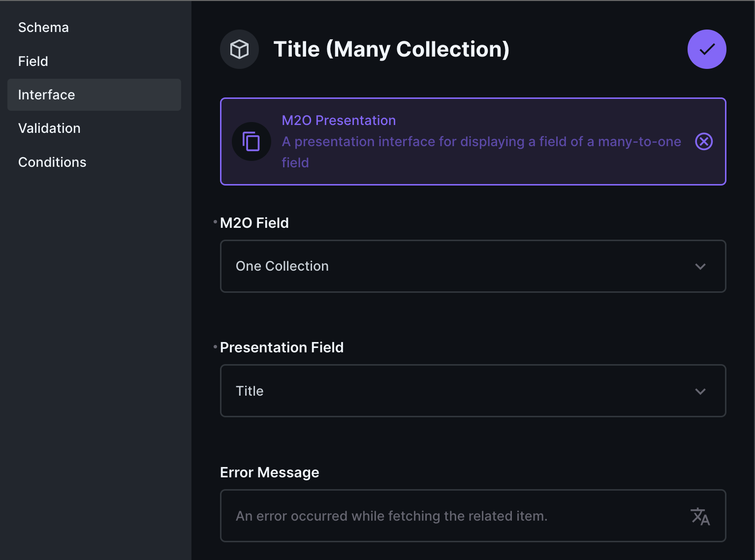Click the M2O Presentation interface title

339,121
